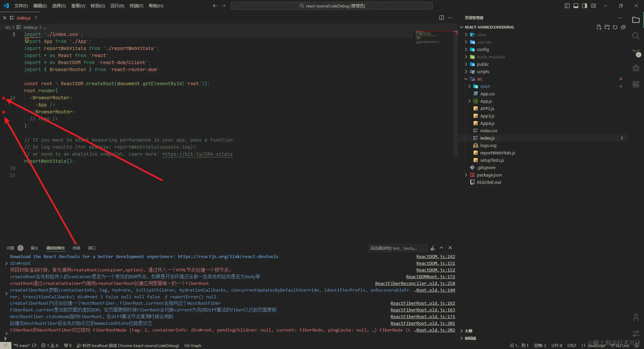Follow the bit.ly/CRA-vitals link in code
The height and width of the screenshot is (349, 644).
tap(197, 154)
